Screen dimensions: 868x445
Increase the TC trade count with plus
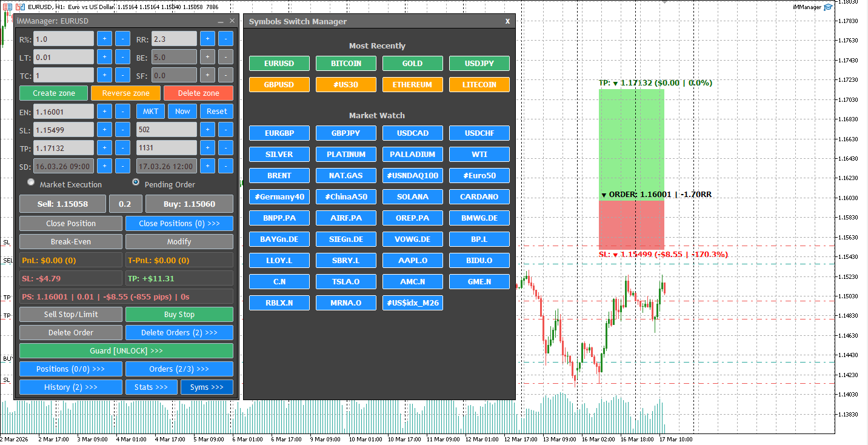coord(104,75)
